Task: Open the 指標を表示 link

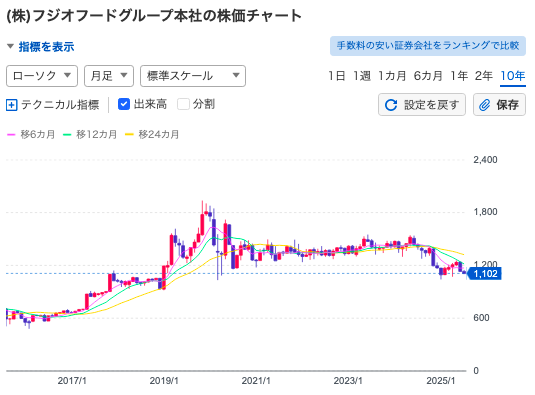Action: (x=46, y=47)
